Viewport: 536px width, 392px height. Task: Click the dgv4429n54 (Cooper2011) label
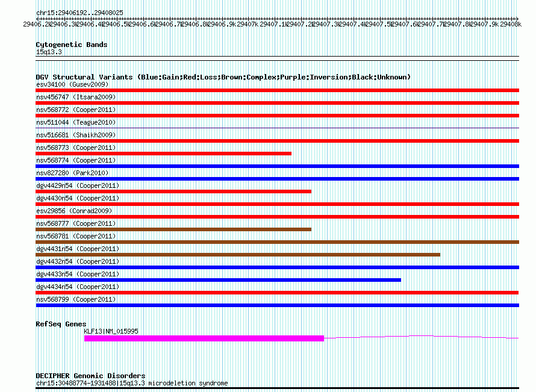click(x=78, y=185)
